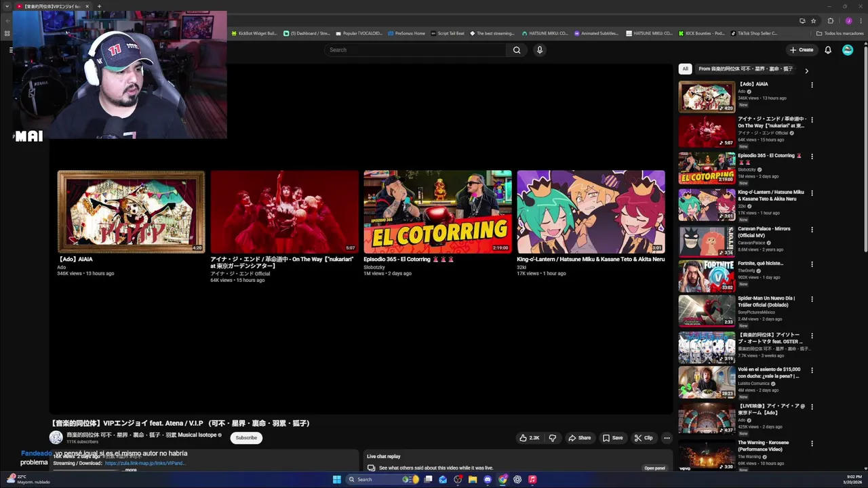Save the video to a playlist
Image resolution: width=868 pixels, height=488 pixels.
(x=613, y=438)
